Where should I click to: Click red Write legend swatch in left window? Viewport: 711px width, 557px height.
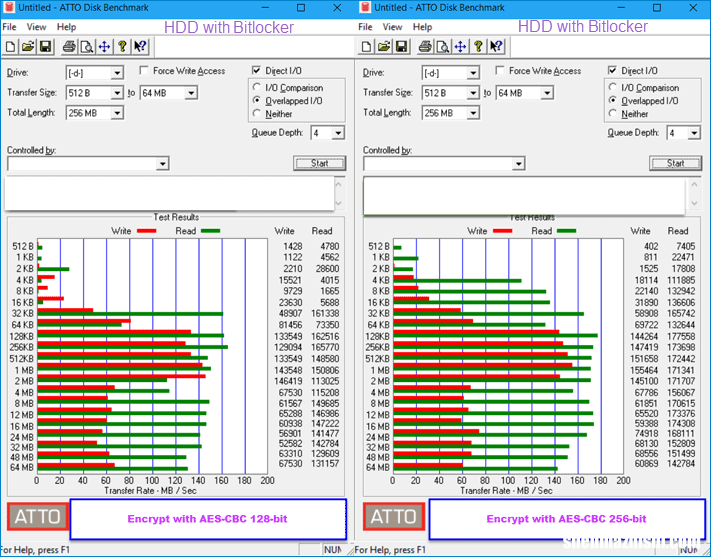(x=146, y=231)
